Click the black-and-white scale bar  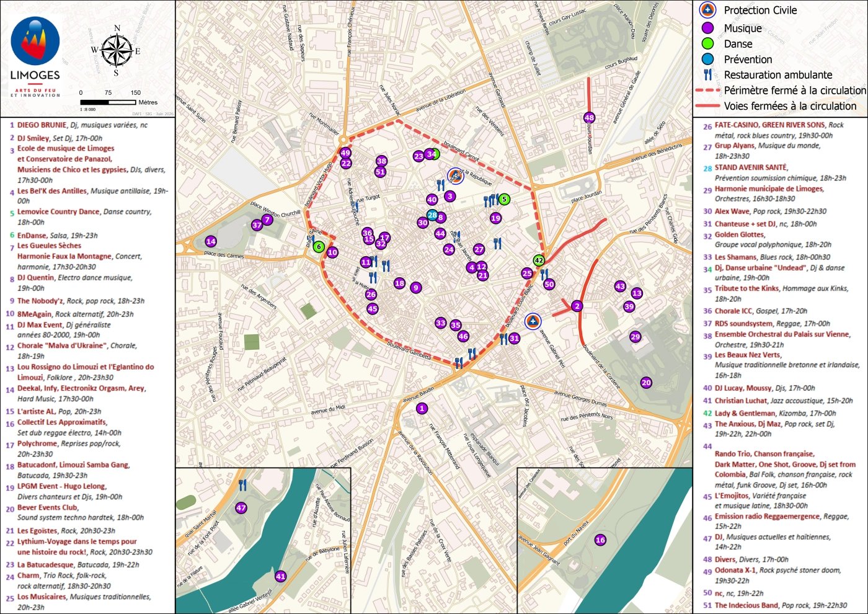pyautogui.click(x=108, y=102)
